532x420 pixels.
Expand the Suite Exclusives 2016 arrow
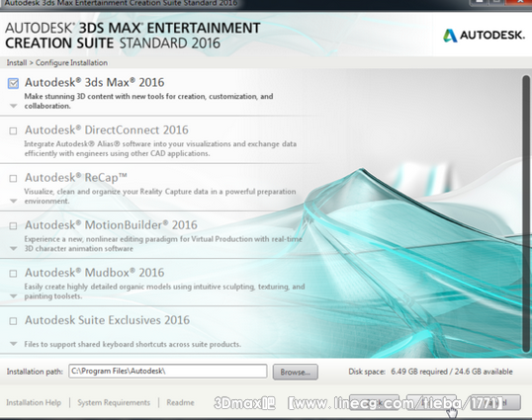click(14, 344)
